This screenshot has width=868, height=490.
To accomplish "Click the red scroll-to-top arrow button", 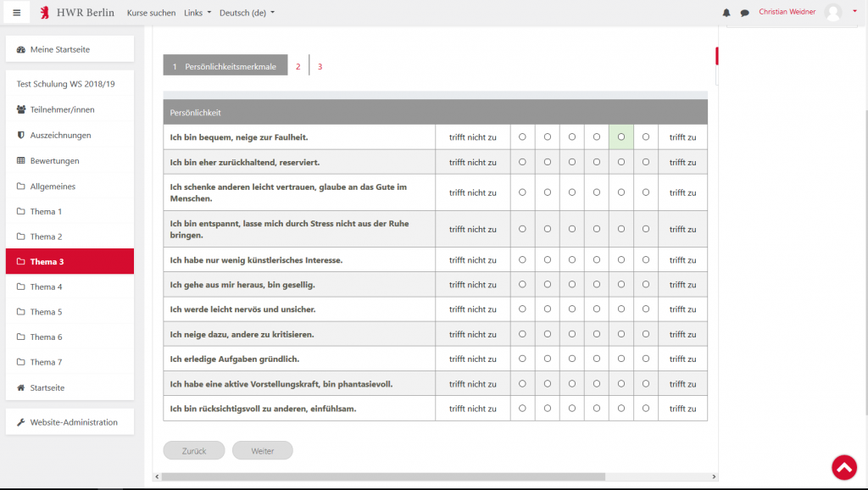I will (843, 467).
